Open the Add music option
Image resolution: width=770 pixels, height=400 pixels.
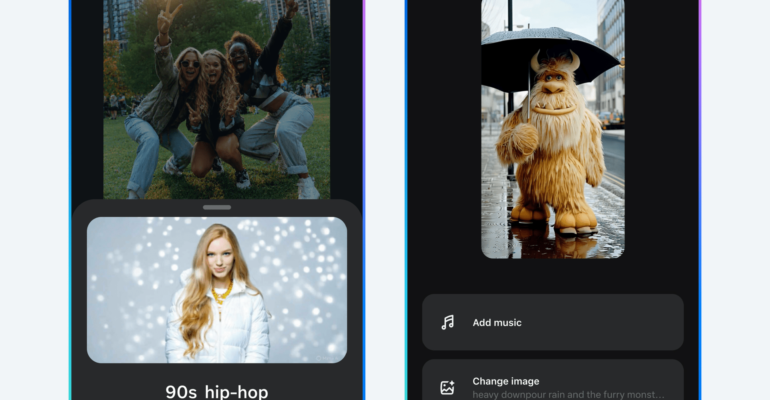coord(553,322)
